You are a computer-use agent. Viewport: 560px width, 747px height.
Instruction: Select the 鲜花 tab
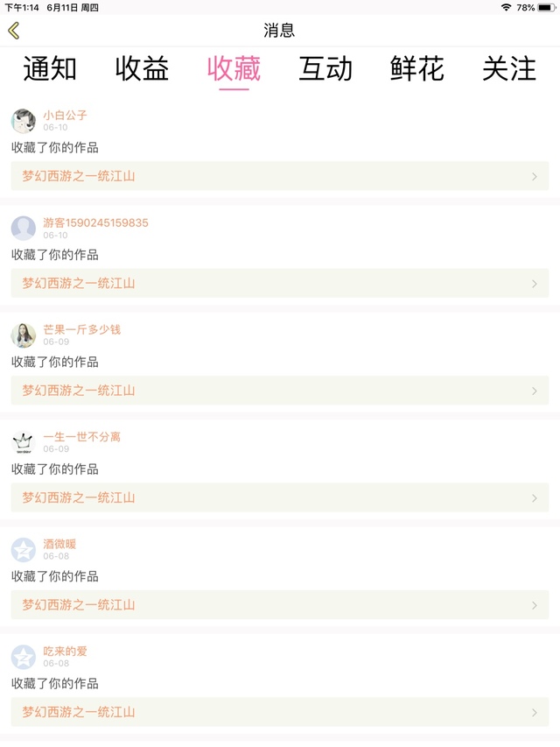tap(417, 69)
